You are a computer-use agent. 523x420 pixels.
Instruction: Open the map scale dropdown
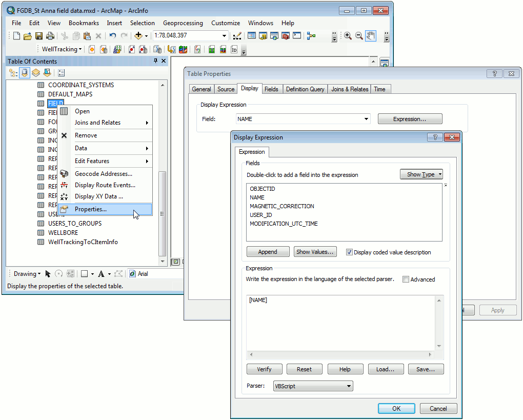(x=224, y=36)
